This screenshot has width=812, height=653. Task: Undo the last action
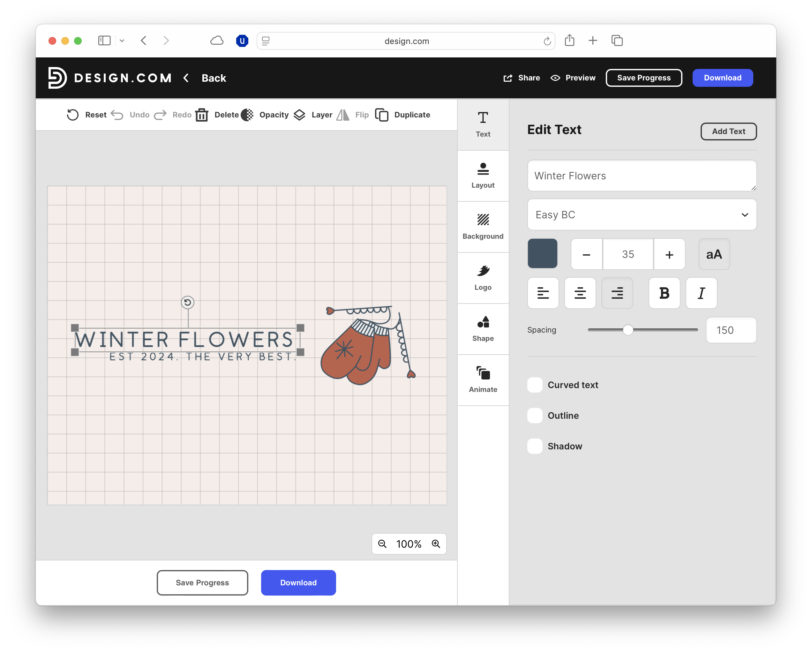130,115
